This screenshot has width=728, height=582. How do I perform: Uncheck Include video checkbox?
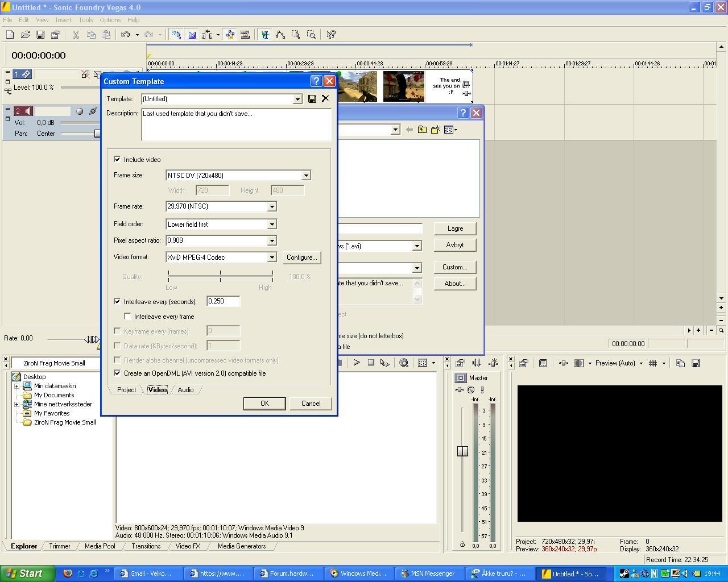coord(117,160)
